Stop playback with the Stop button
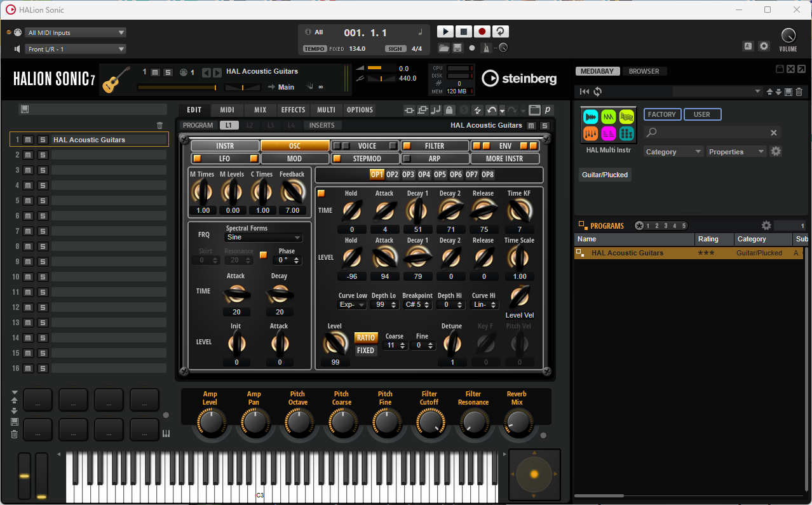The height and width of the screenshot is (505, 812). (464, 32)
